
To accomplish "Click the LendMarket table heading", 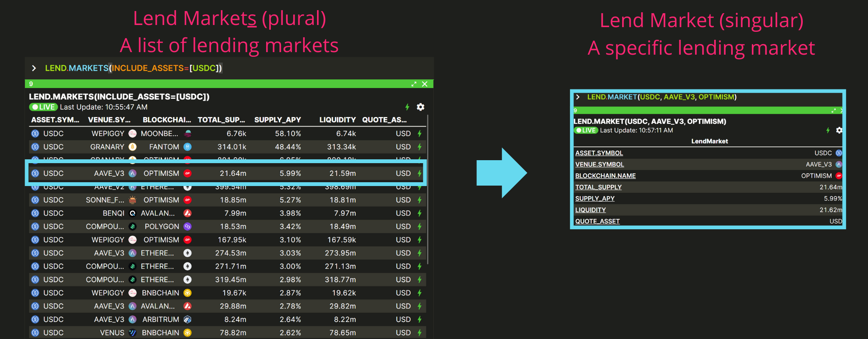I will click(x=709, y=141).
